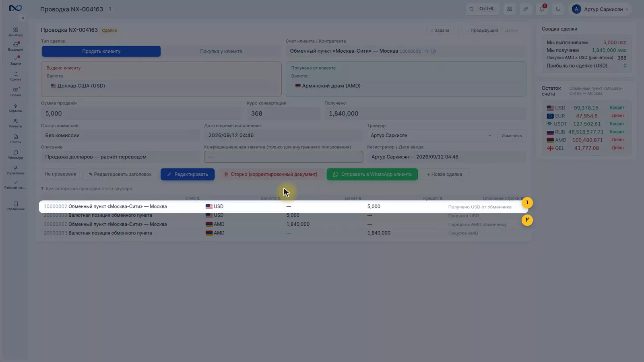Click Отправить в WhatsApp клиента

pos(372,174)
